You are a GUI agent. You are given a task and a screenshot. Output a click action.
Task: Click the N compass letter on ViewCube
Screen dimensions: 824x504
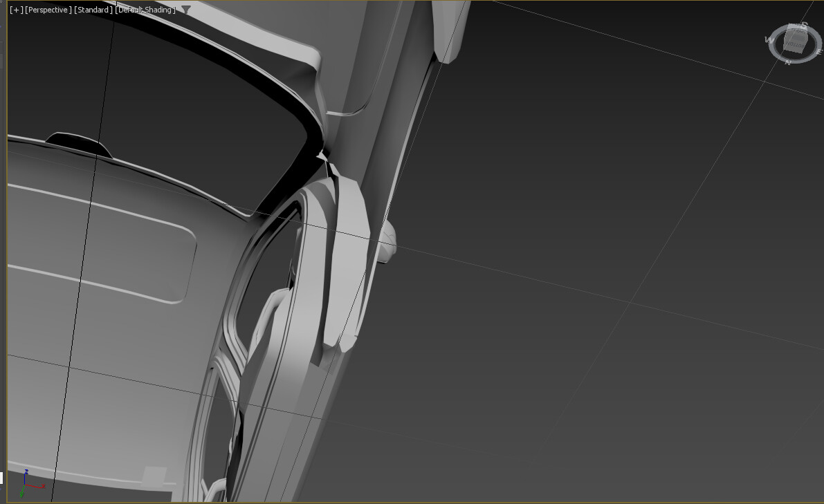click(x=788, y=62)
